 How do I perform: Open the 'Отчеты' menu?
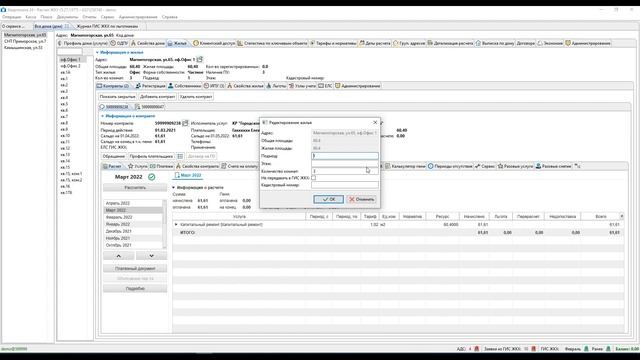pyautogui.click(x=89, y=17)
